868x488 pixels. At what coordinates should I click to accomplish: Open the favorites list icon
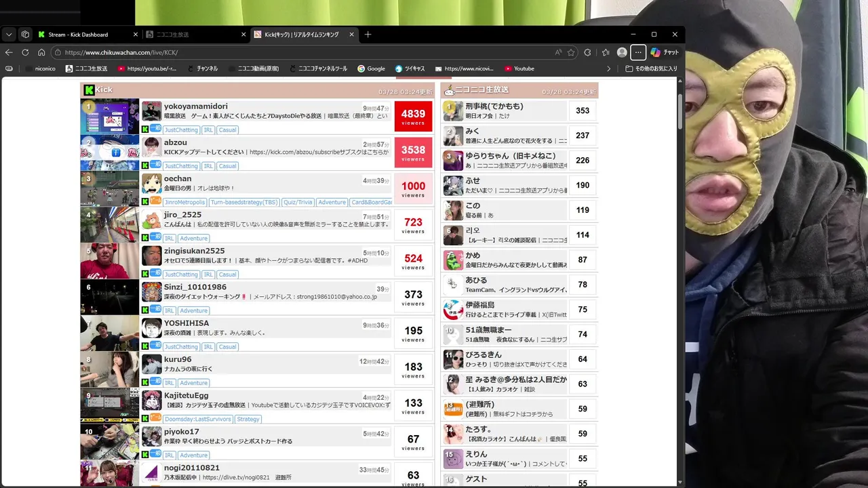(x=606, y=52)
